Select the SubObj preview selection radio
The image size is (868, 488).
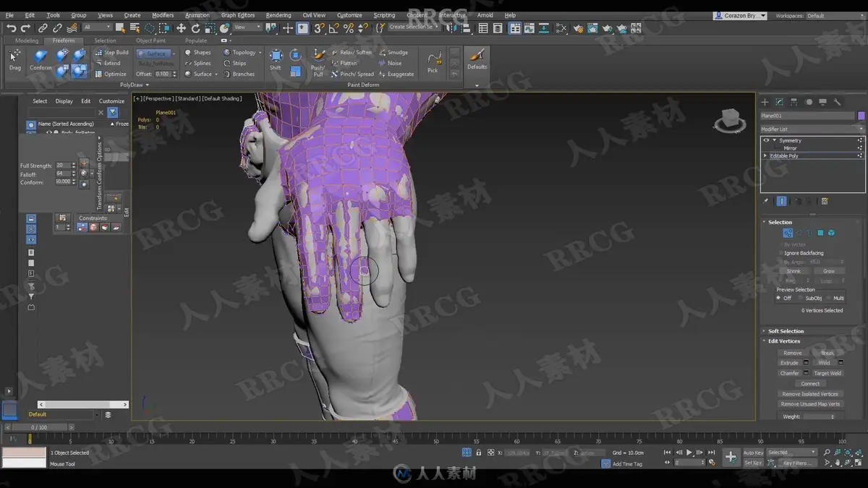(x=801, y=298)
